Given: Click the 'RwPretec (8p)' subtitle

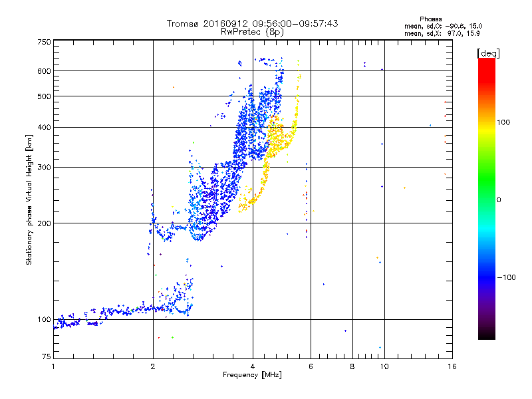Looking at the screenshot, I should (252, 32).
